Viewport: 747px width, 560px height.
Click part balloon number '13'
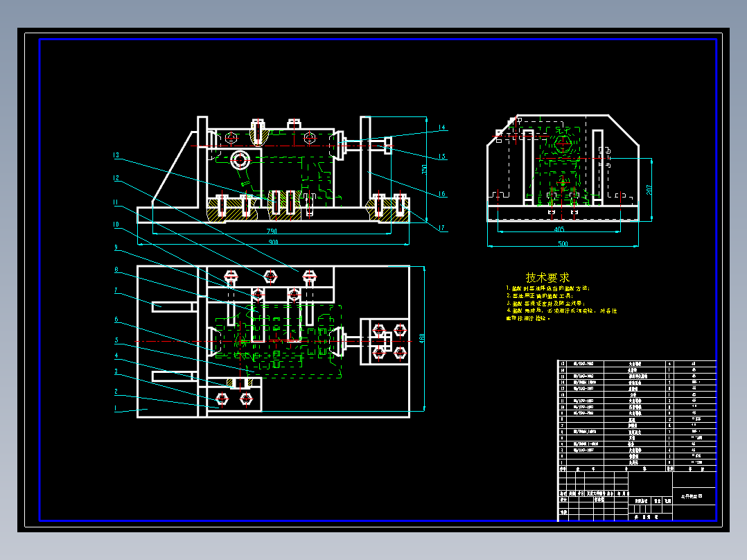point(116,155)
